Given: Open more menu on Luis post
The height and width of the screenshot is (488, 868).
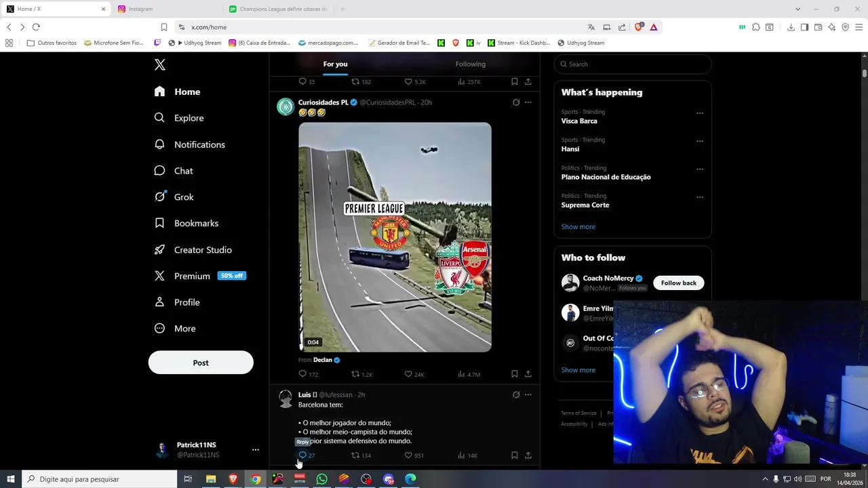Looking at the screenshot, I should (528, 394).
